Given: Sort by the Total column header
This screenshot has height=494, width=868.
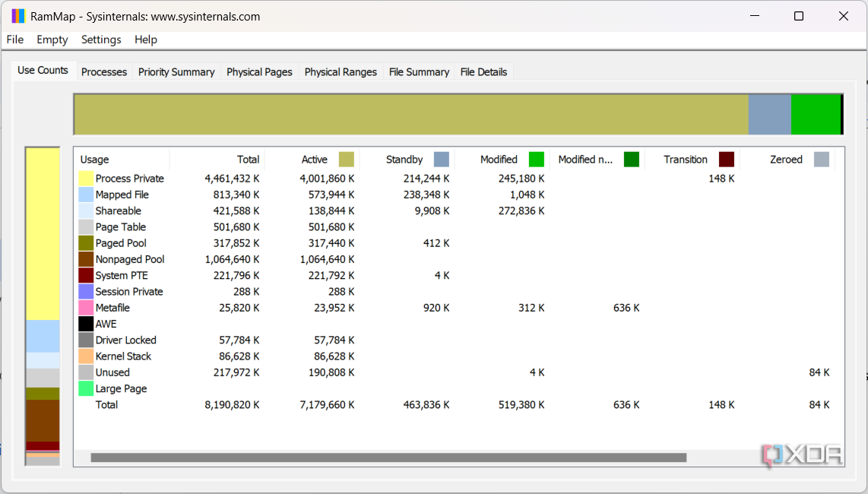Looking at the screenshot, I should click(217, 160).
